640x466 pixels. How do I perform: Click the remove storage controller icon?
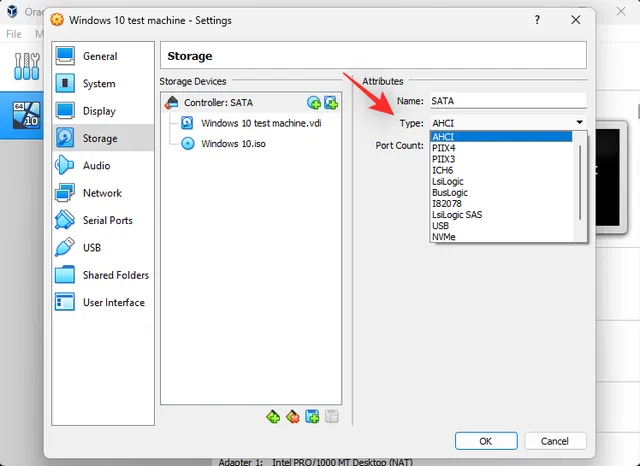click(292, 417)
